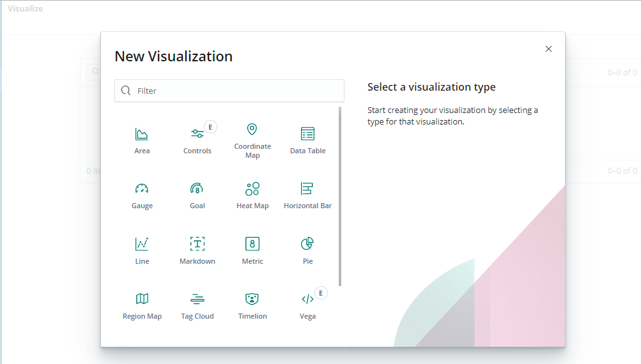
Task: Select the Data Table icon
Action: tap(307, 134)
